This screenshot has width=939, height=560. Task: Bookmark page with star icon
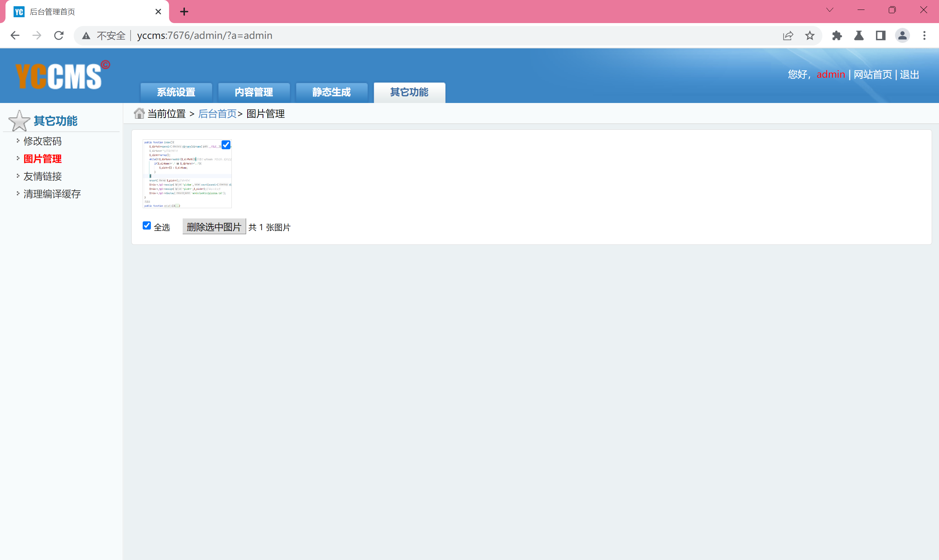pyautogui.click(x=810, y=36)
